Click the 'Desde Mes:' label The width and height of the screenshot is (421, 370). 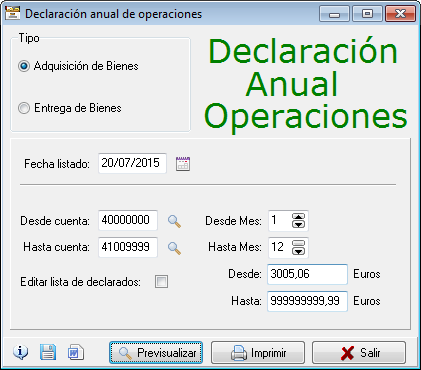(233, 221)
